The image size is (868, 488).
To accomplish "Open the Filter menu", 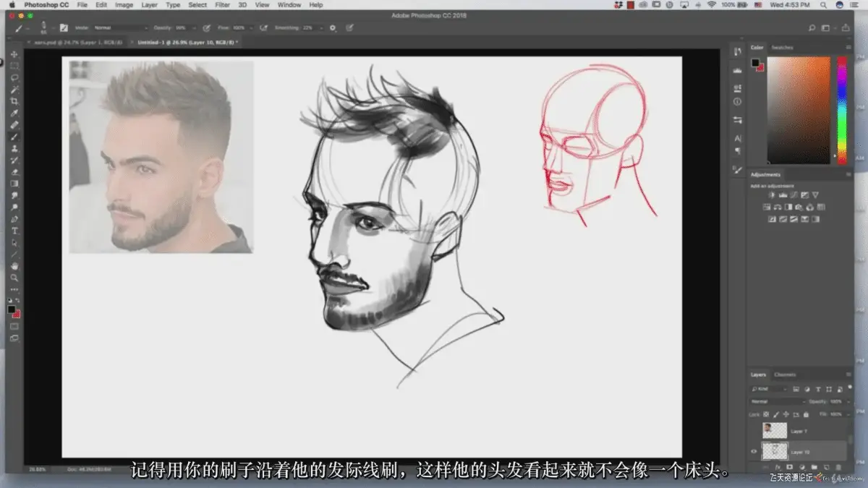I will tap(222, 5).
